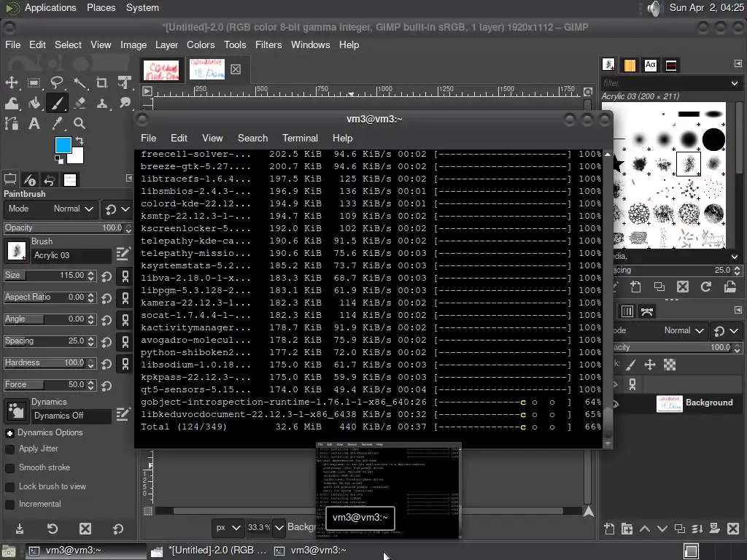Viewport: 747px width, 560px height.
Task: Open Paintbrush Mode Normal dropdown
Action: (50, 209)
